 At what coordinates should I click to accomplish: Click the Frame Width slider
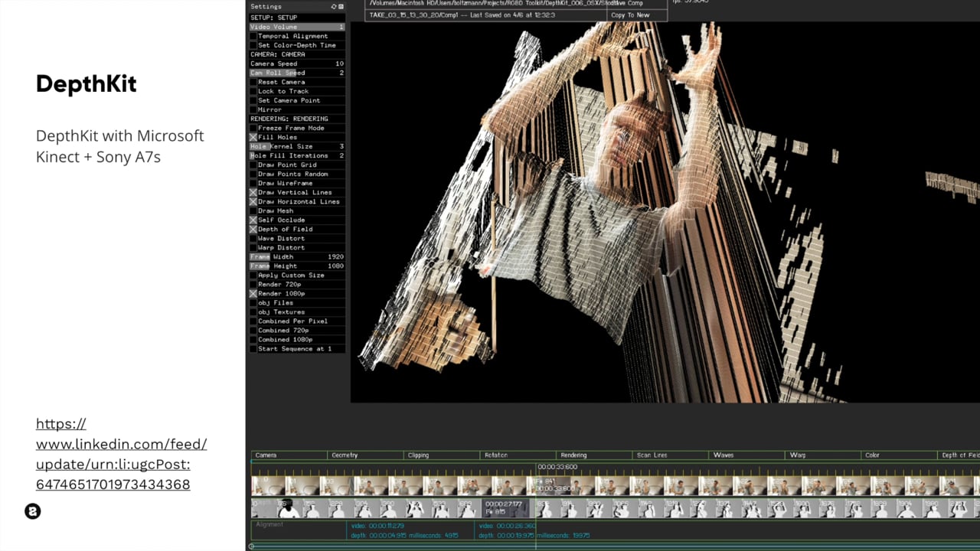pos(297,256)
